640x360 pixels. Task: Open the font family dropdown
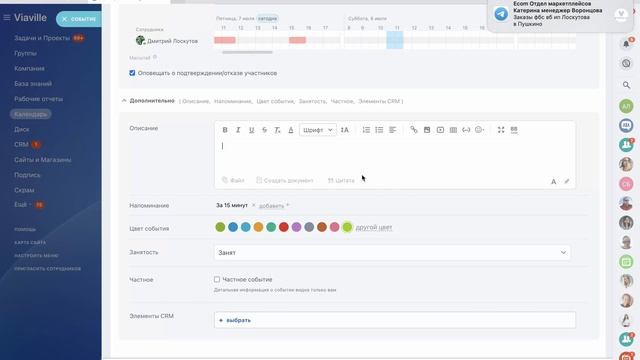(x=318, y=130)
